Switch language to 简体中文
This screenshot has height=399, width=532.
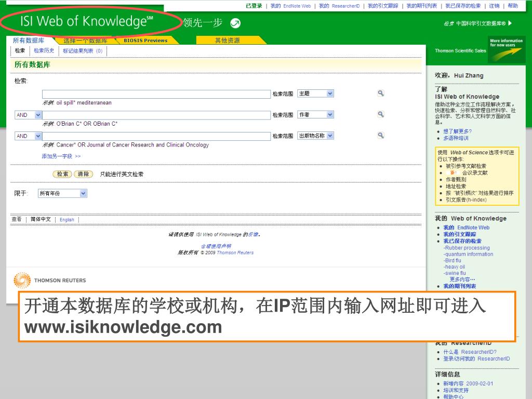point(41,219)
